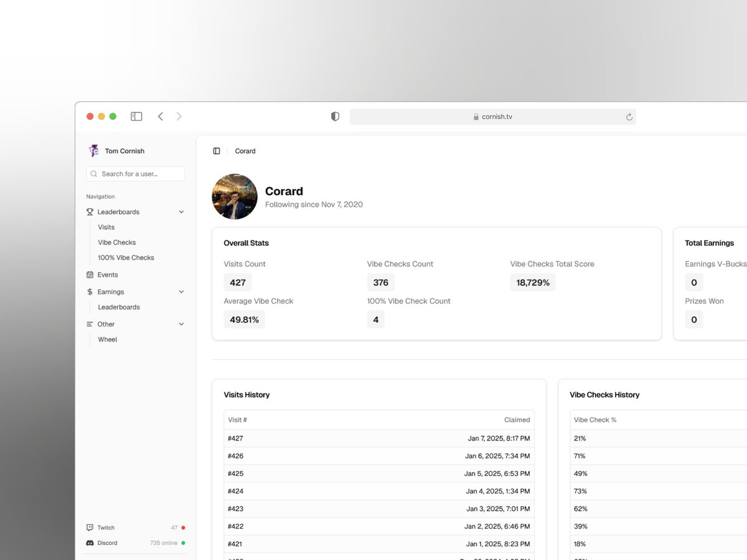Open Discord via the Discord icon
The width and height of the screenshot is (747, 560).
[x=90, y=542]
